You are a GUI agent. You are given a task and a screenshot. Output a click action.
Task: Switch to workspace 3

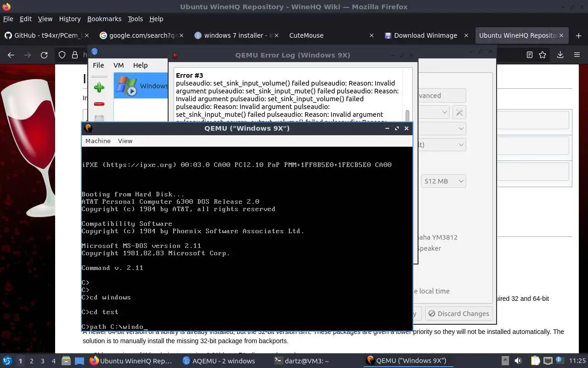coord(42,361)
